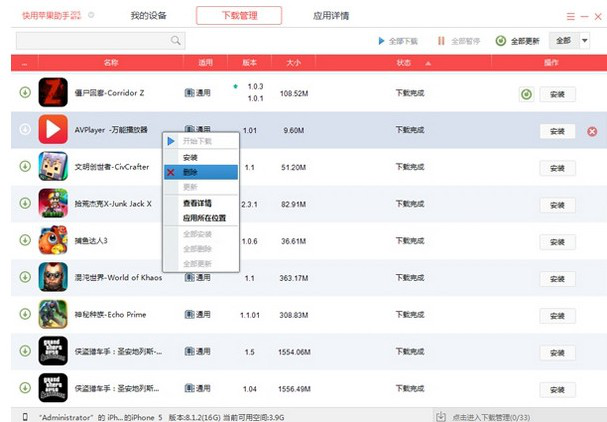Click the 全部更新 toolbar button

[518, 41]
